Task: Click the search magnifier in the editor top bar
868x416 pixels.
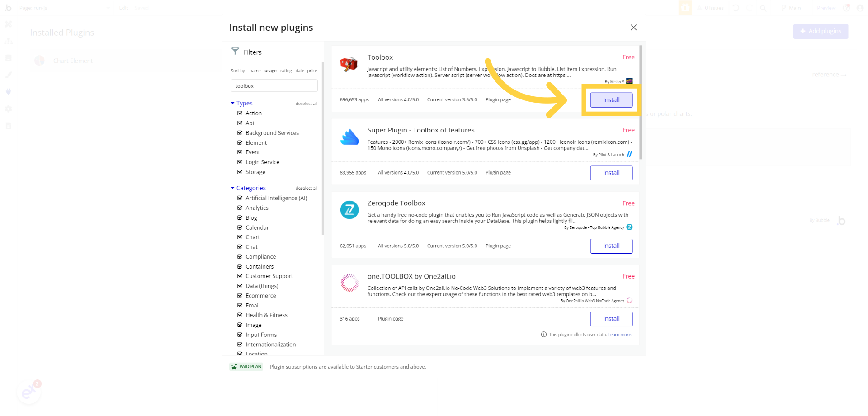Action: (763, 8)
